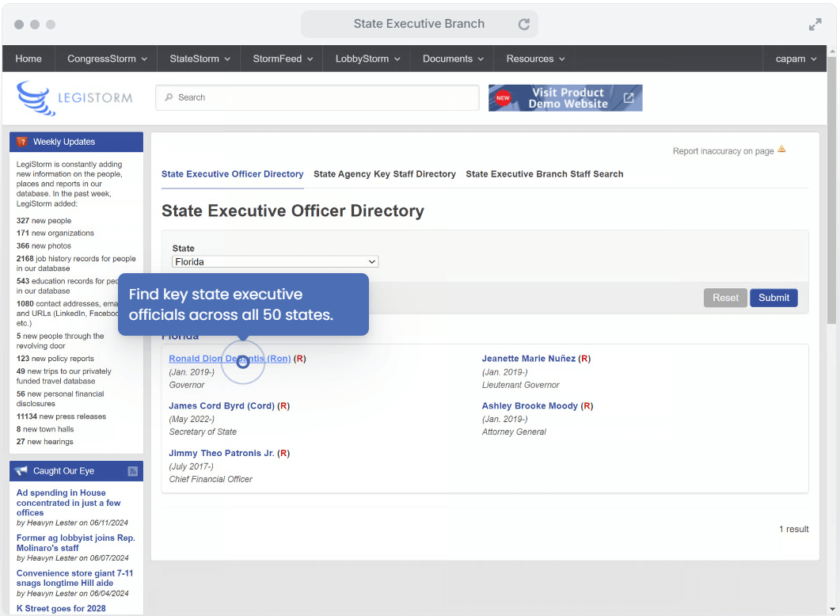Screen dimensions: 840x616
Task: Click the external-link icon on the Demo banner
Action: tap(628, 97)
